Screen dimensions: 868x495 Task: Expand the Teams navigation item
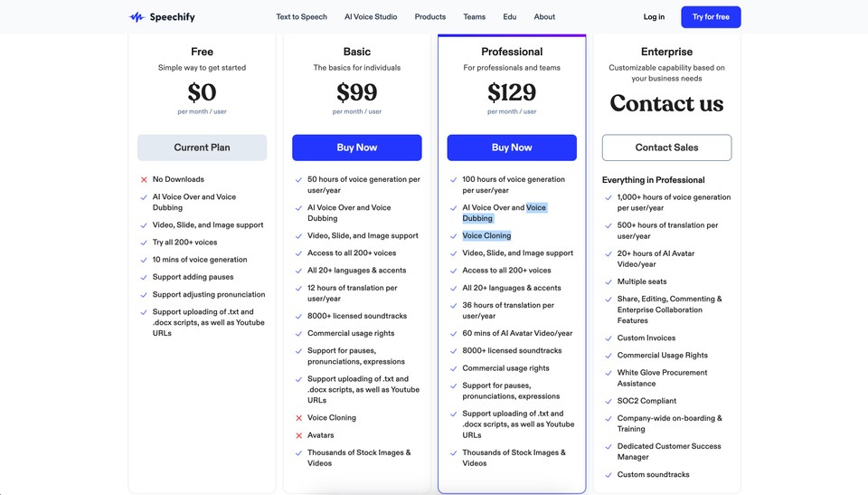[475, 17]
